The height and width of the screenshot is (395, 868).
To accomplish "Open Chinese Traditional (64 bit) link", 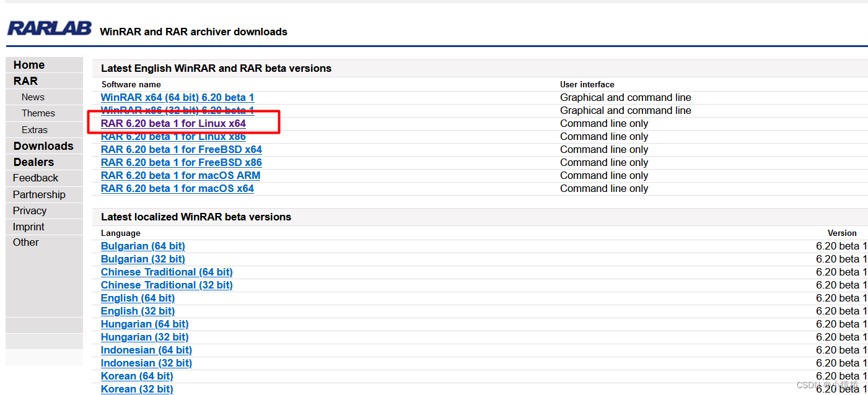I will [x=167, y=272].
